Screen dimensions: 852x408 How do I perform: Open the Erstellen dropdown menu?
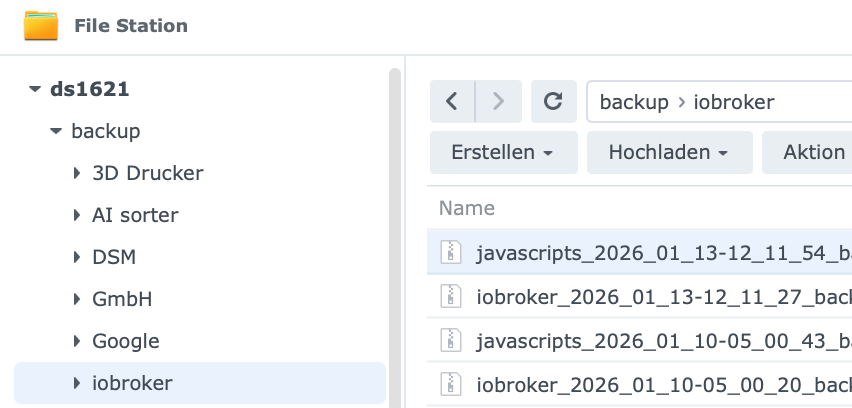point(503,152)
